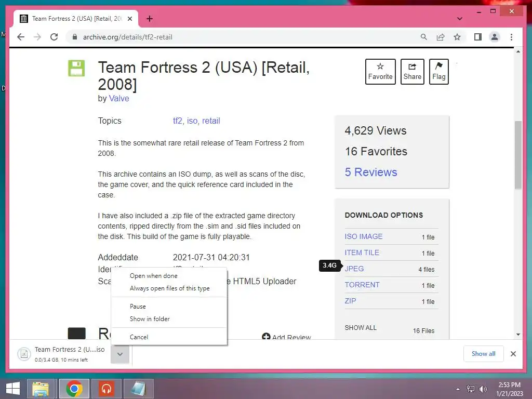This screenshot has height=399, width=532.
Task: Click the Share button on the page
Action: pyautogui.click(x=412, y=72)
